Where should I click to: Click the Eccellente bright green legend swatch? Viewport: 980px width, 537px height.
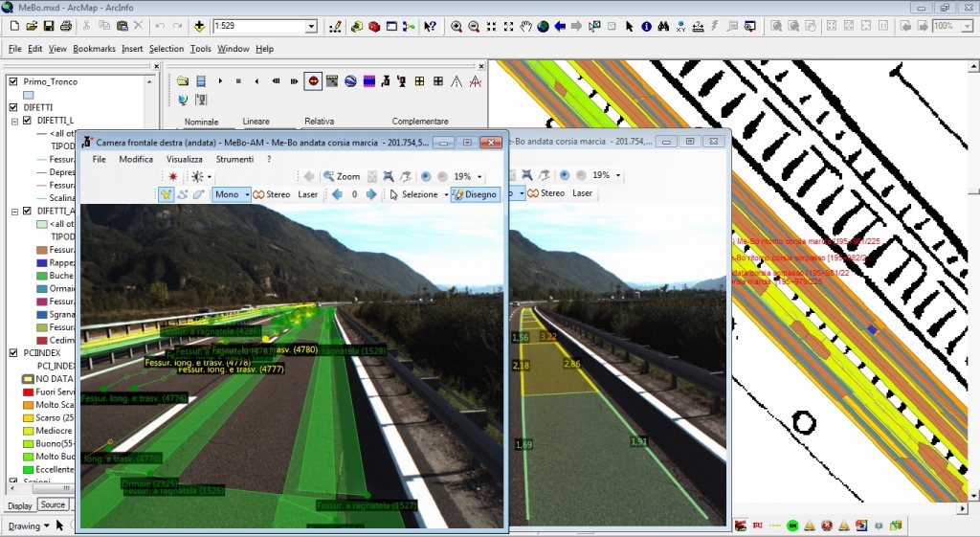point(28,469)
